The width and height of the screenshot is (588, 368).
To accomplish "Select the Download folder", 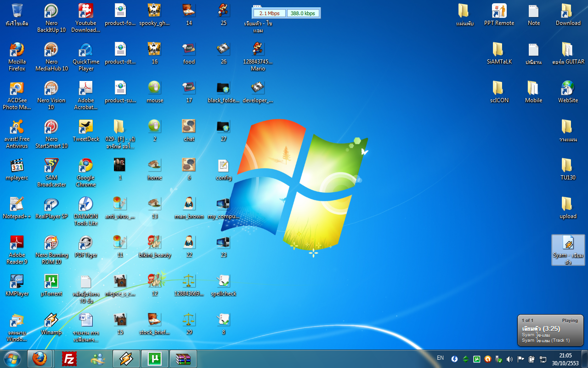I will (568, 14).
